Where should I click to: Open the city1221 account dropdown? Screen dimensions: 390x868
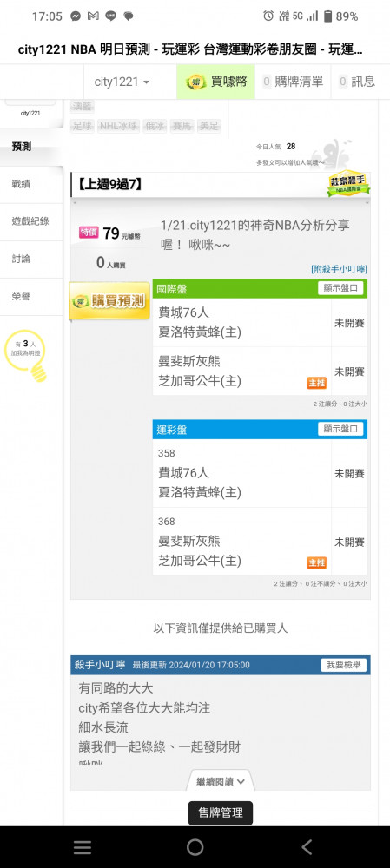point(122,82)
